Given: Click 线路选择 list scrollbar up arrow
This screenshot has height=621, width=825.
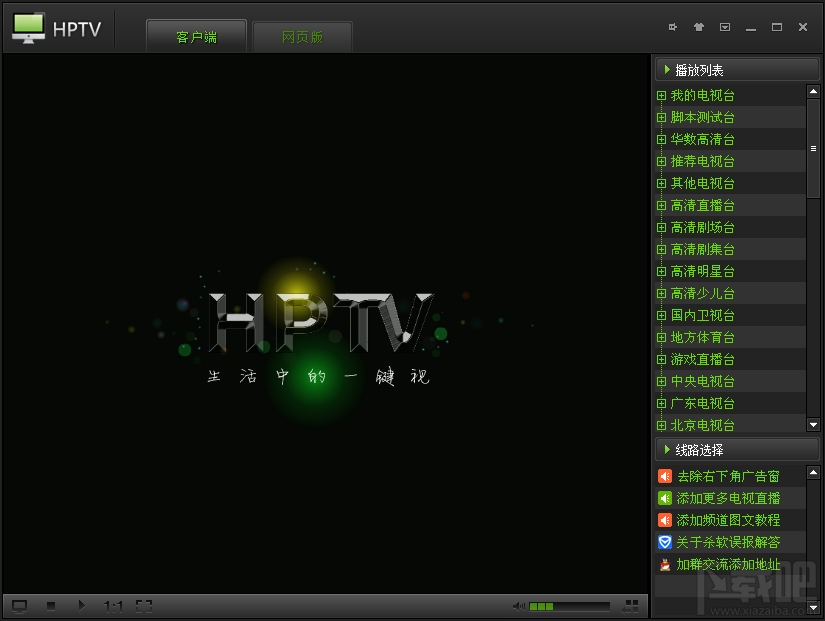Looking at the screenshot, I should pos(813,472).
